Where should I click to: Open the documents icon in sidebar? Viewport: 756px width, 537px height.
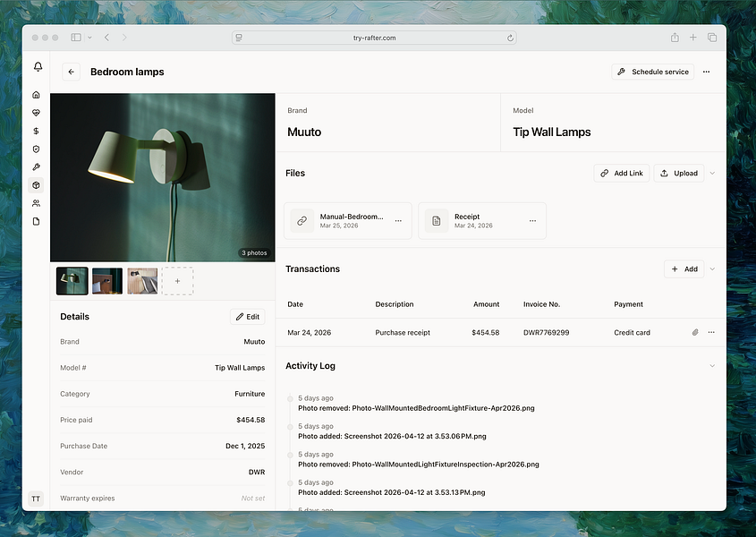[x=36, y=221]
